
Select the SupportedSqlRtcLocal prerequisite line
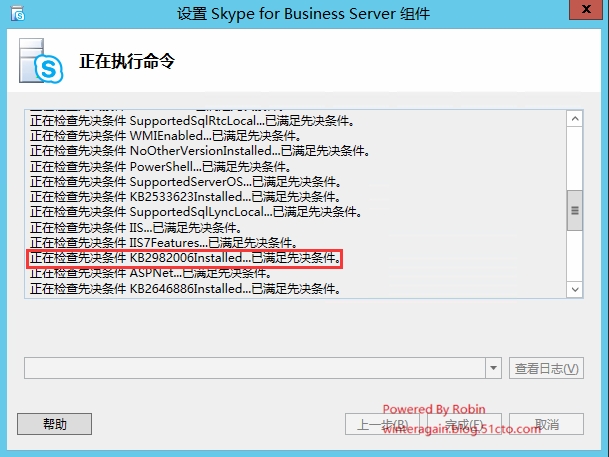coord(192,121)
